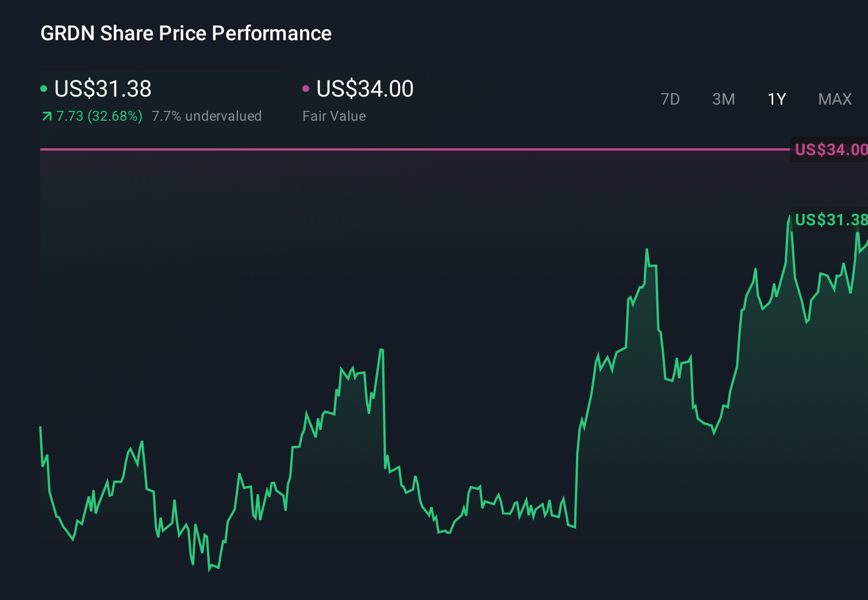This screenshot has height=600, width=868.
Task: Toggle the current share price series visibility
Action: click(x=44, y=88)
